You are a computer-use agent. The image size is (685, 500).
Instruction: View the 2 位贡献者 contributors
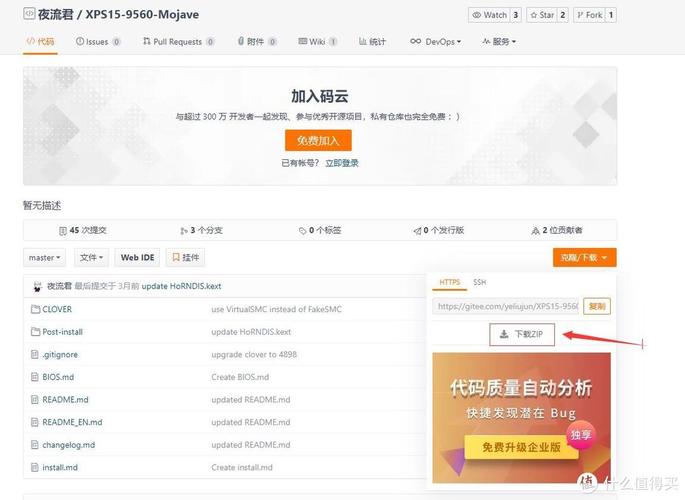pyautogui.click(x=557, y=230)
